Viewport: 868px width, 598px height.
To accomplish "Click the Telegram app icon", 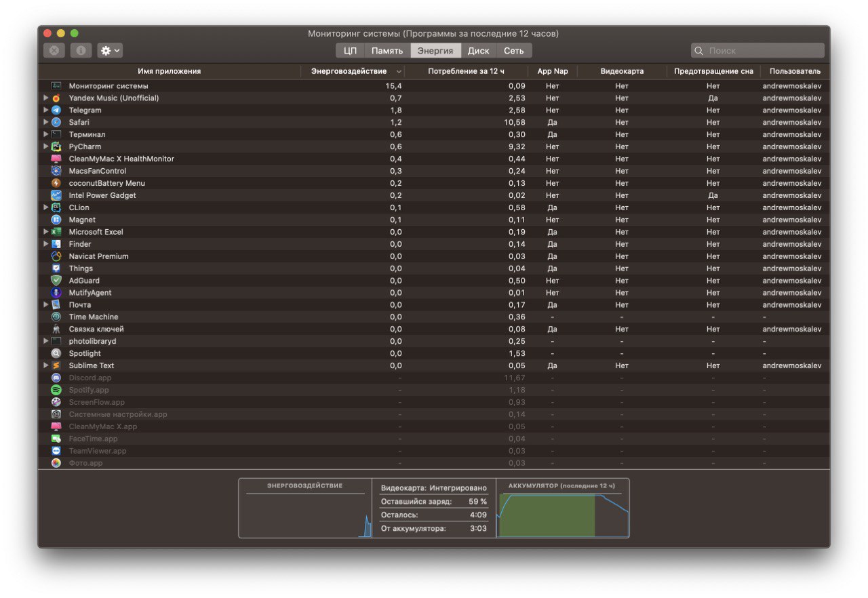I will click(56, 110).
